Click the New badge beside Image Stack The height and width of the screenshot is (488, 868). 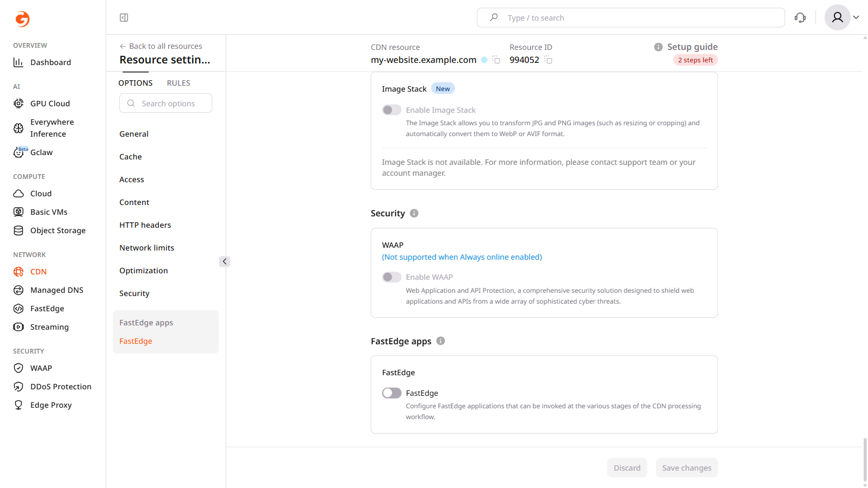tap(443, 89)
